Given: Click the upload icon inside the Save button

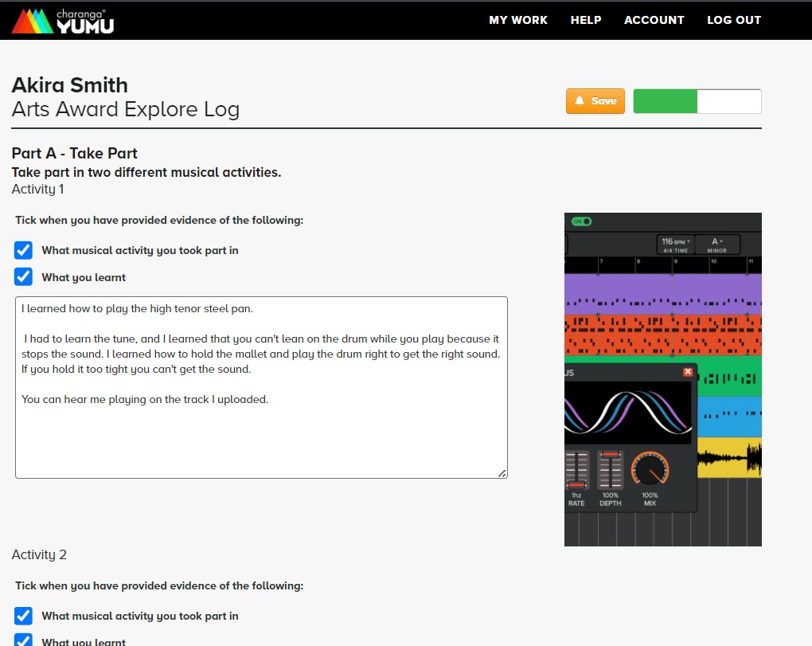Looking at the screenshot, I should (580, 100).
